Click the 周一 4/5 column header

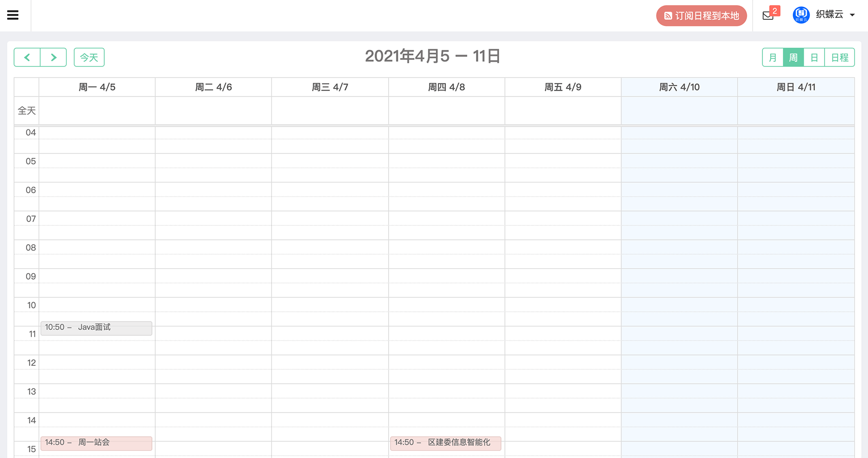click(x=97, y=87)
